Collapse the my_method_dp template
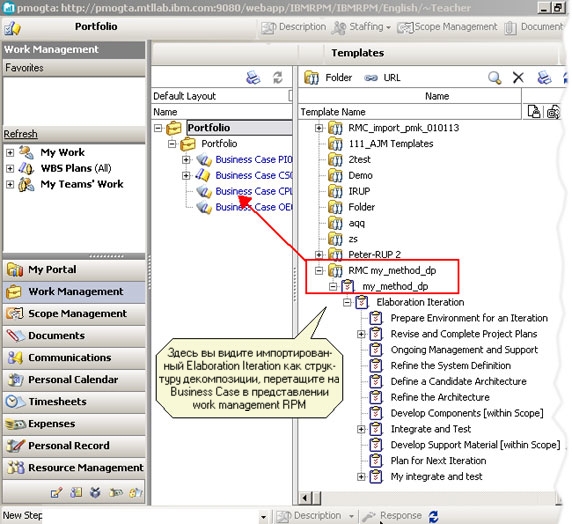Screen dimensions: 572x524 click(333, 286)
